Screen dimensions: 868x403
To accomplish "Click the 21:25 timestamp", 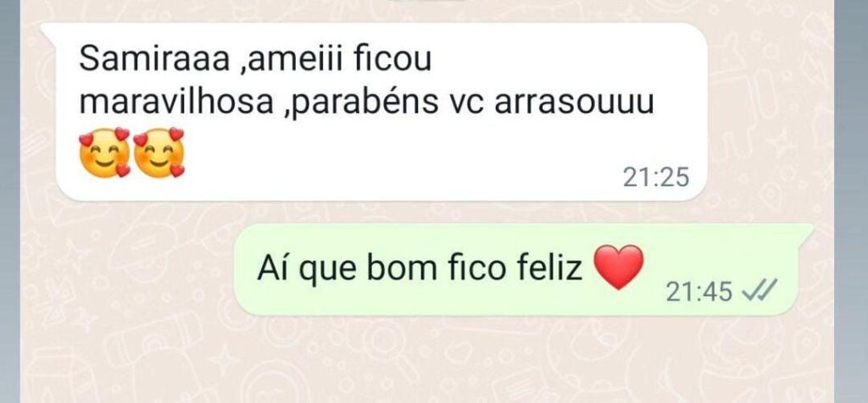I will tap(657, 178).
